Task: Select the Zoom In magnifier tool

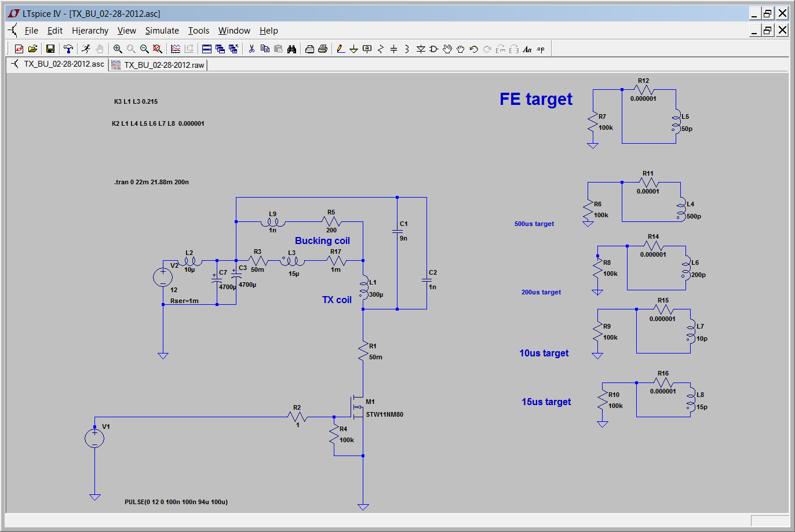Action: 118,49
